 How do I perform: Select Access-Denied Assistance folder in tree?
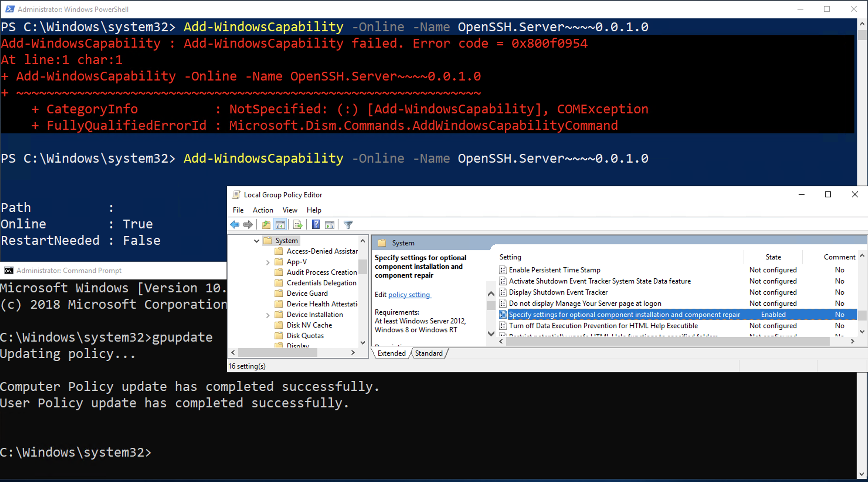point(322,251)
